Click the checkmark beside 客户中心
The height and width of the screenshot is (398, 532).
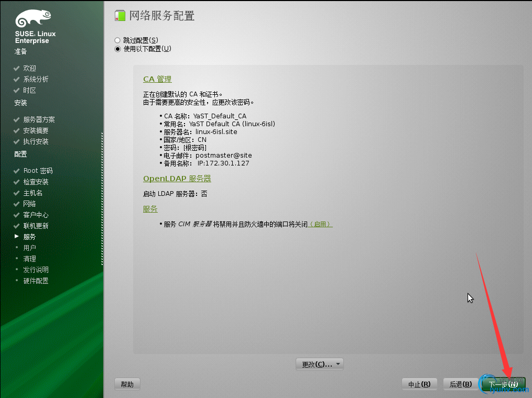point(16,215)
